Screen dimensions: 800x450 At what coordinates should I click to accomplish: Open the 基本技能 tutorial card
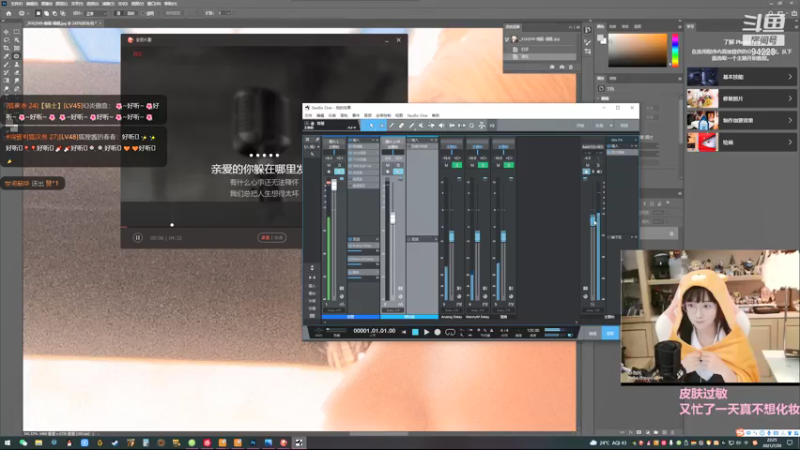(x=742, y=77)
